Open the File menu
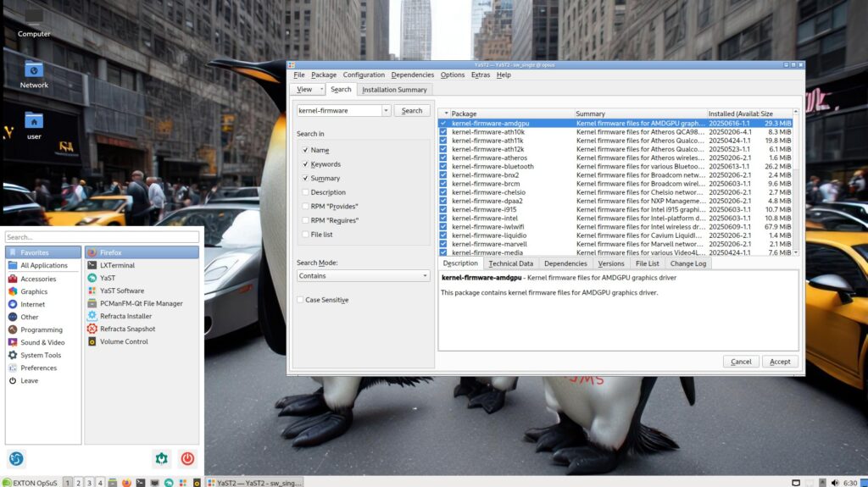Screen dimensions: 868x487 [299, 75]
